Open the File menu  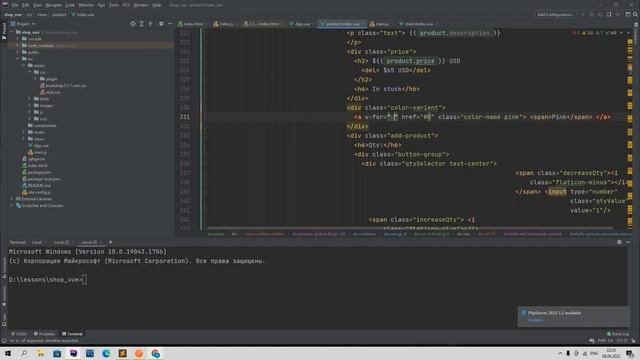tap(15, 5)
